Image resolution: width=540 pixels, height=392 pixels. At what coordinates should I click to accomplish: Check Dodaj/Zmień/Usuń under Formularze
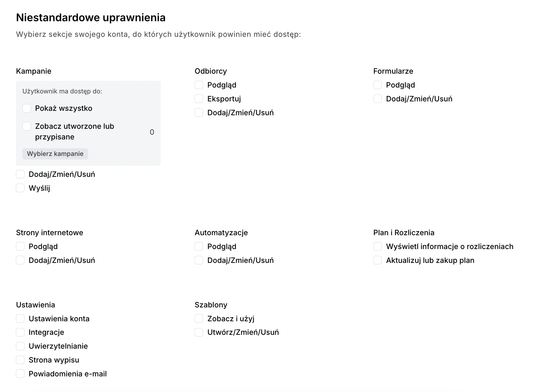pyautogui.click(x=378, y=99)
